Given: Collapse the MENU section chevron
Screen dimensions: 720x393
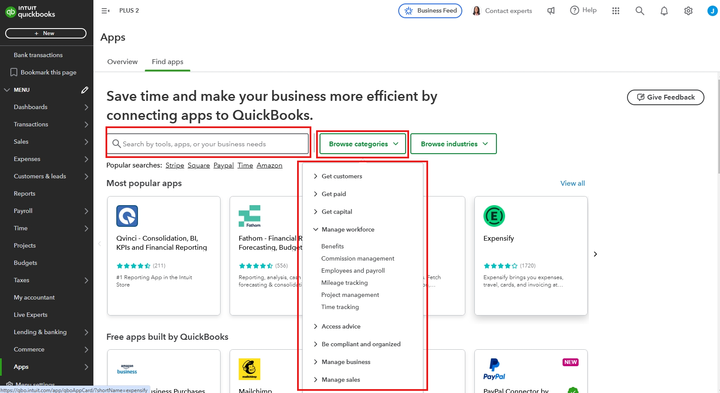Looking at the screenshot, I should tap(7, 90).
